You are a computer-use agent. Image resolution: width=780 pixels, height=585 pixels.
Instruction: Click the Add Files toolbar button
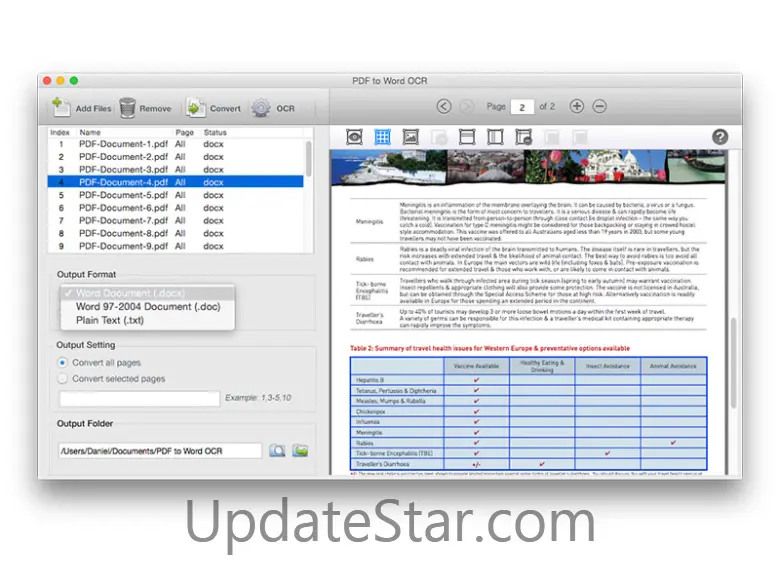pos(81,108)
